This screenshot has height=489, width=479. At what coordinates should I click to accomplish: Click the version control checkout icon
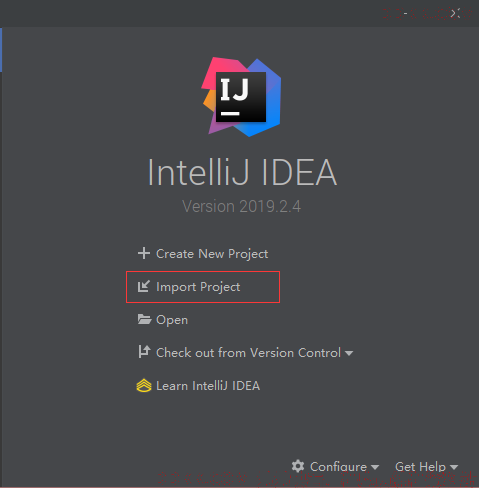click(144, 352)
